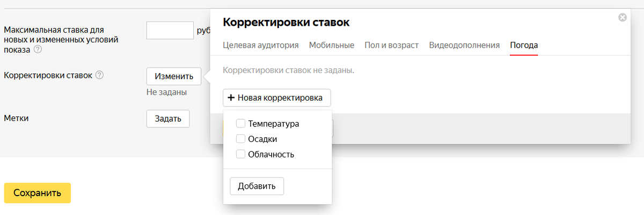Close the Корректировки ставок popup
The width and height of the screenshot is (644, 215).
(x=623, y=17)
